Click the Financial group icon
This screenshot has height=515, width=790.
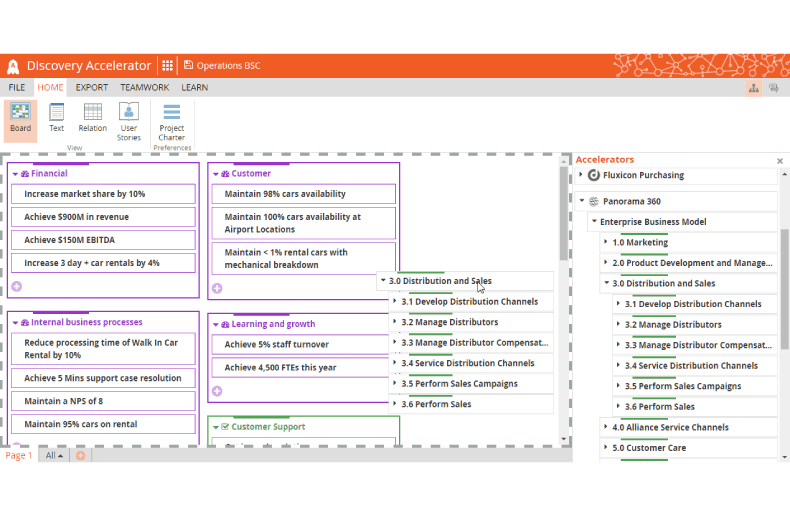(25, 174)
